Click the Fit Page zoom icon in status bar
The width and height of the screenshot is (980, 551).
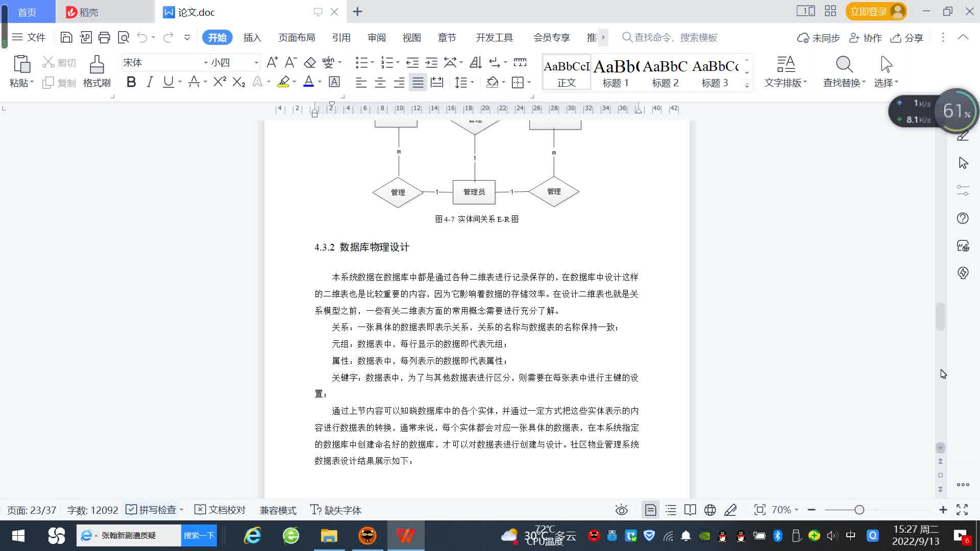click(760, 510)
